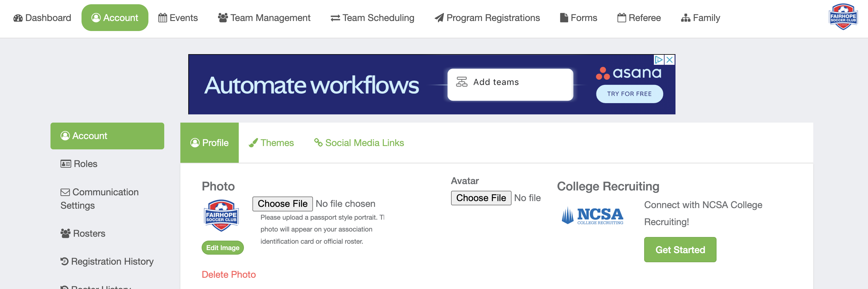The width and height of the screenshot is (868, 289).
Task: Open the Program Registrations paper plane icon
Action: [439, 18]
